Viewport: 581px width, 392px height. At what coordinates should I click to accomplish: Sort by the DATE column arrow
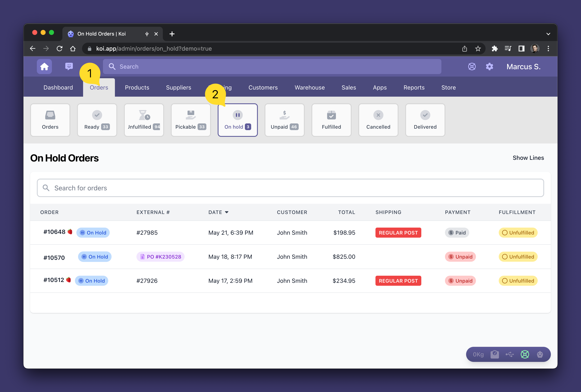click(227, 212)
